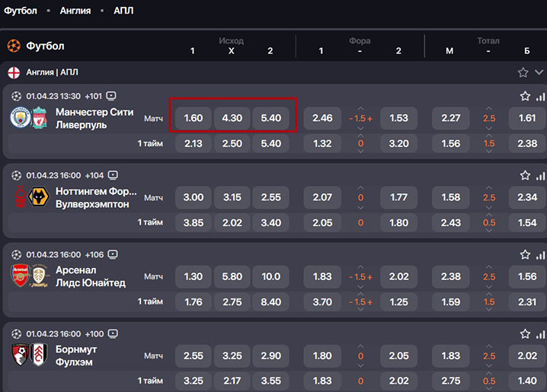Open the АПЛ breadcrumb item

123,11
